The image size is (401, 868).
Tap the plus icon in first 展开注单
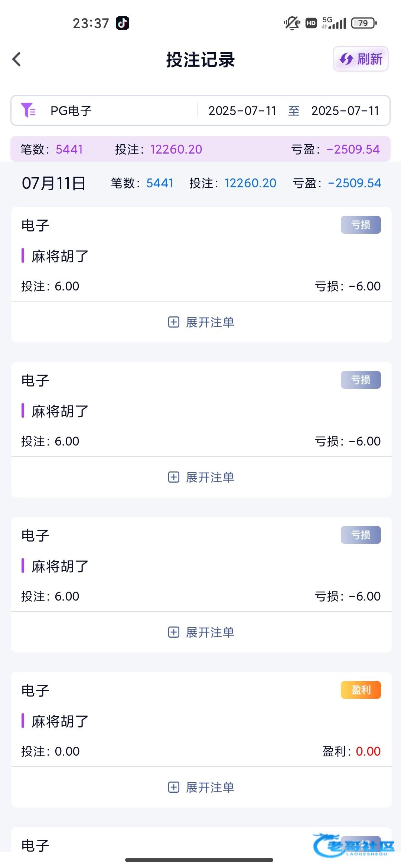coord(174,322)
